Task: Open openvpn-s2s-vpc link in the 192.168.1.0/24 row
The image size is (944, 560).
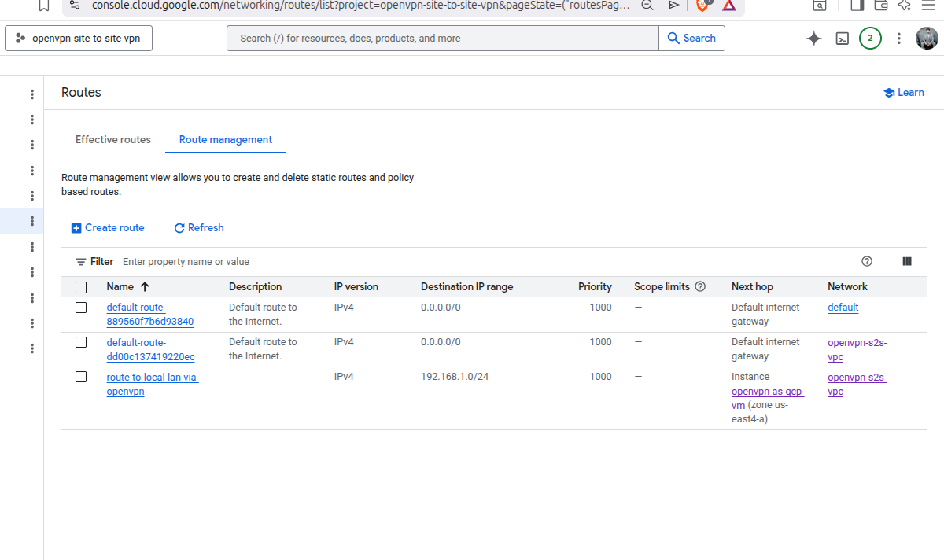Action: point(857,384)
